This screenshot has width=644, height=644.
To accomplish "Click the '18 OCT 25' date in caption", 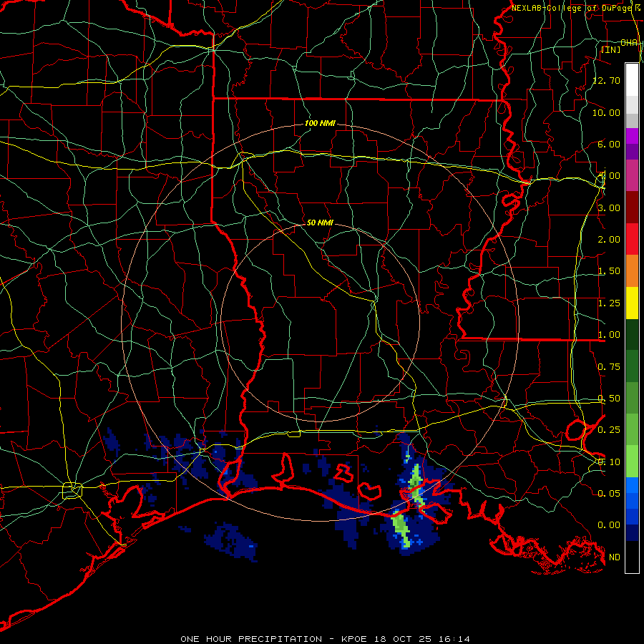I will click(x=404, y=639).
